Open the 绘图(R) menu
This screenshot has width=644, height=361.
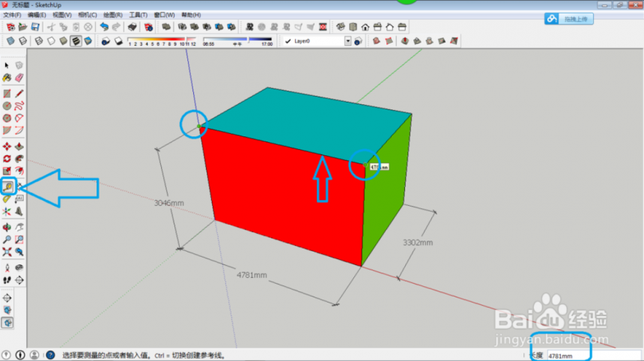pos(112,15)
